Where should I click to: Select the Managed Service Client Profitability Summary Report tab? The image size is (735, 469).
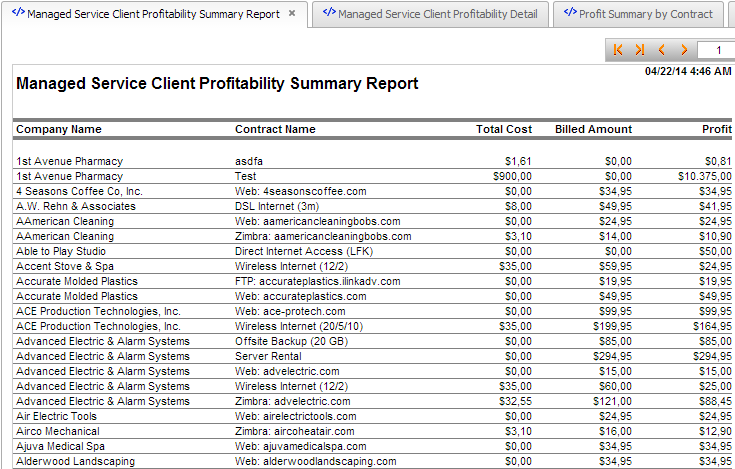153,14
